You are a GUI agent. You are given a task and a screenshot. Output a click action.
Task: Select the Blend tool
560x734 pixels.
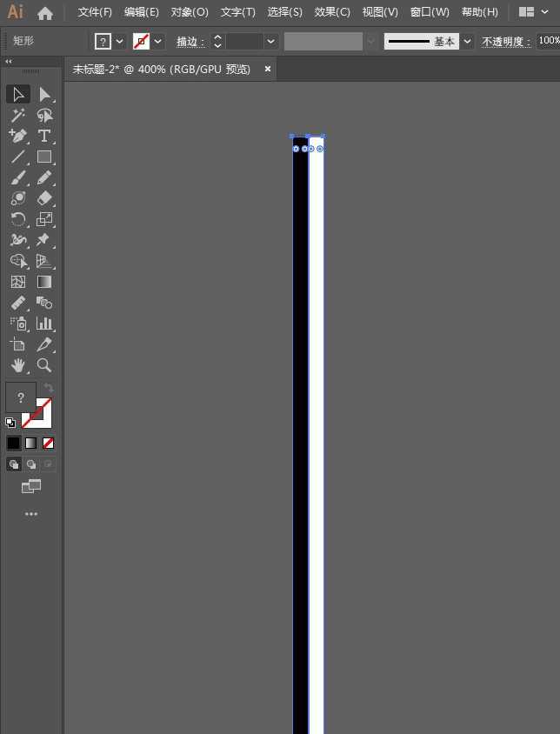pyautogui.click(x=44, y=303)
